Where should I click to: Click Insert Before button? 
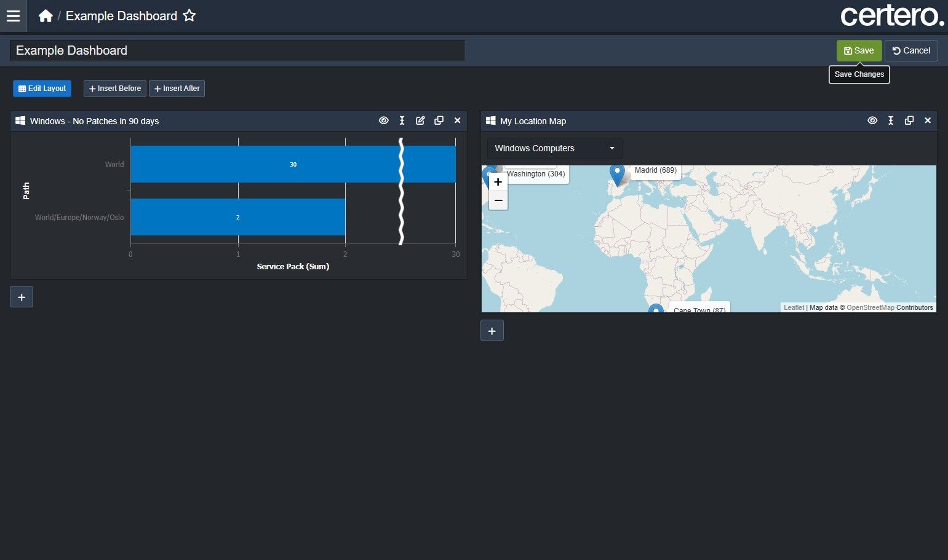tap(115, 89)
